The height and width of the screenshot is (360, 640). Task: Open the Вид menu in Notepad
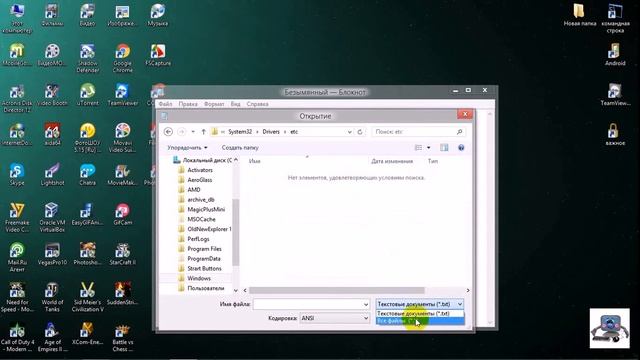click(x=236, y=104)
